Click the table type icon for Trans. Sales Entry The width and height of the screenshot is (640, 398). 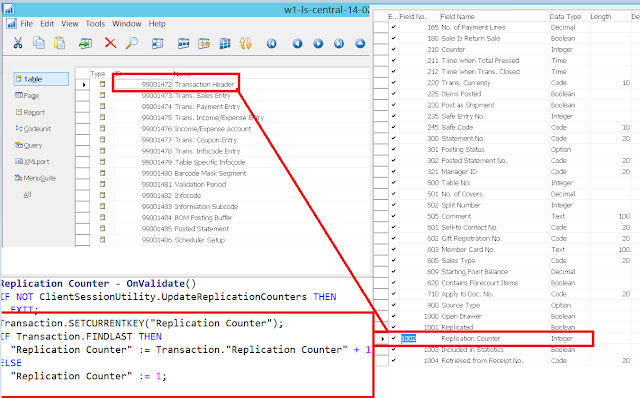[x=102, y=95]
